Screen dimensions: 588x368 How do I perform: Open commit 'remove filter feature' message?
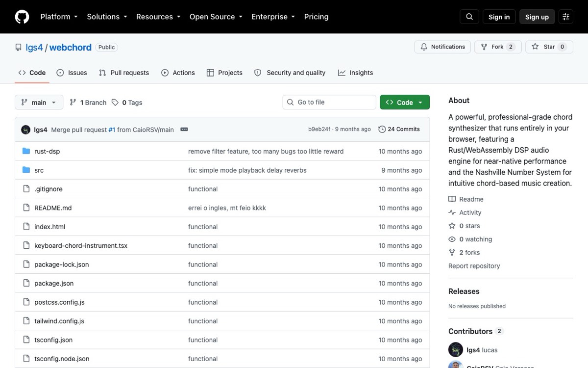coord(266,151)
